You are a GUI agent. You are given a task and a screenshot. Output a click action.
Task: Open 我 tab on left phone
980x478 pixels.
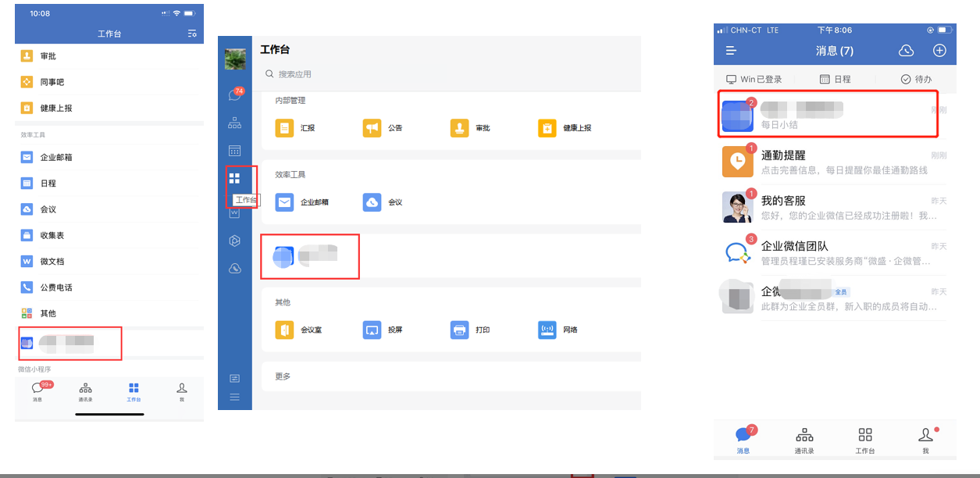[x=181, y=391]
